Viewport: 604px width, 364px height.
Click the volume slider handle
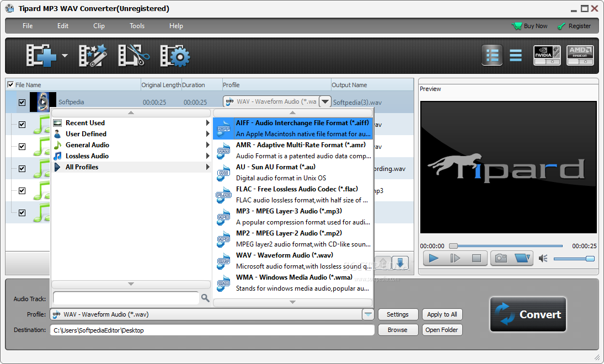(590, 259)
